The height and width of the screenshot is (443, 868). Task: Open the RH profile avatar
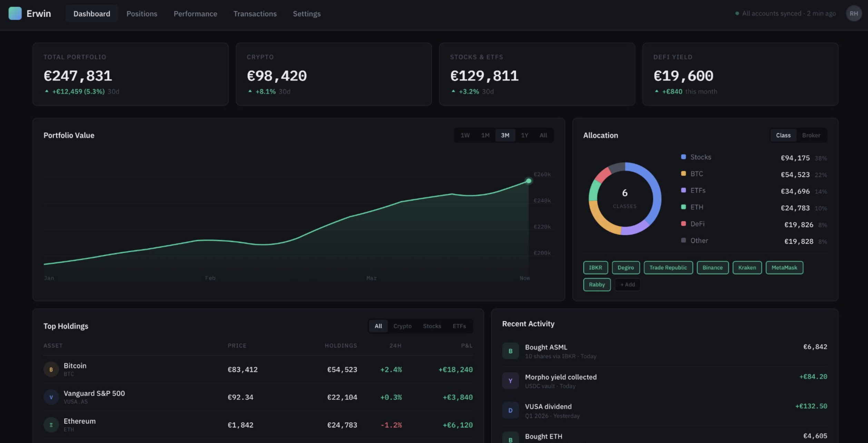tap(854, 14)
